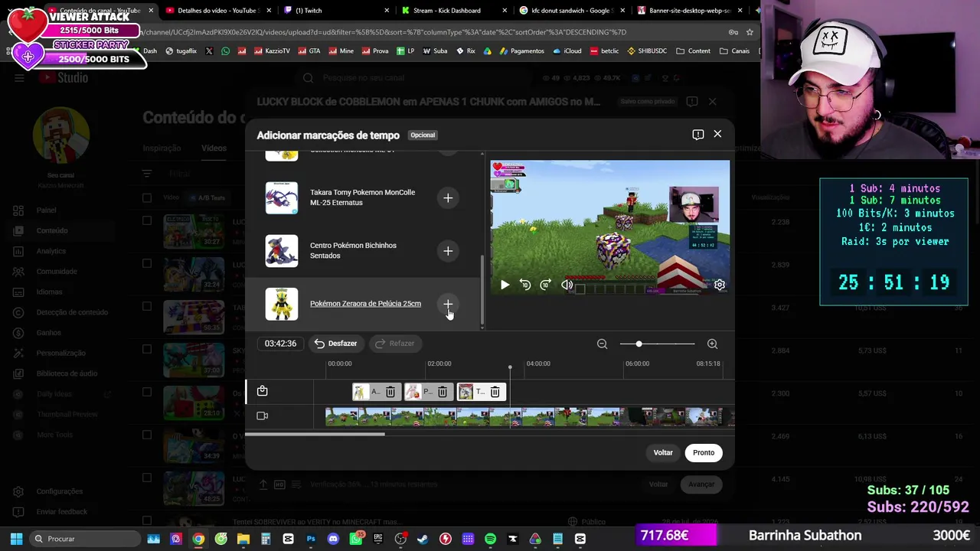Open the iCloud bookmark
The image size is (980, 551).
point(567,51)
